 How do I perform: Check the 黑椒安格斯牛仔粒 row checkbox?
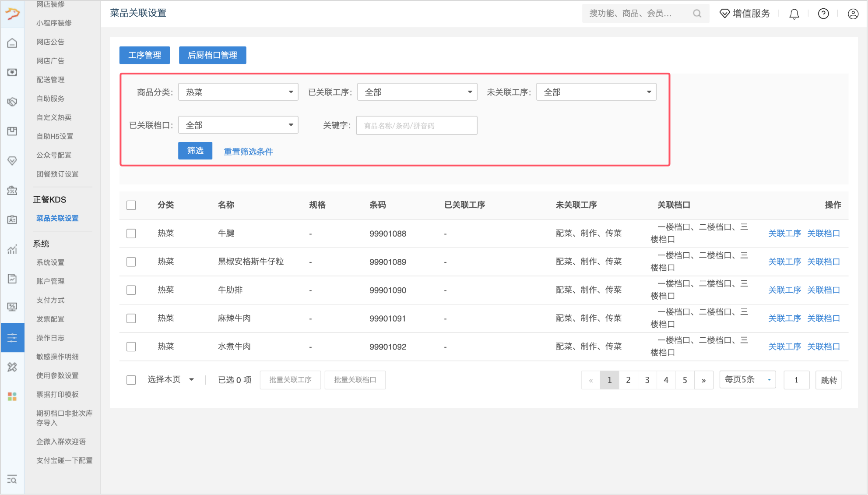pos(131,262)
